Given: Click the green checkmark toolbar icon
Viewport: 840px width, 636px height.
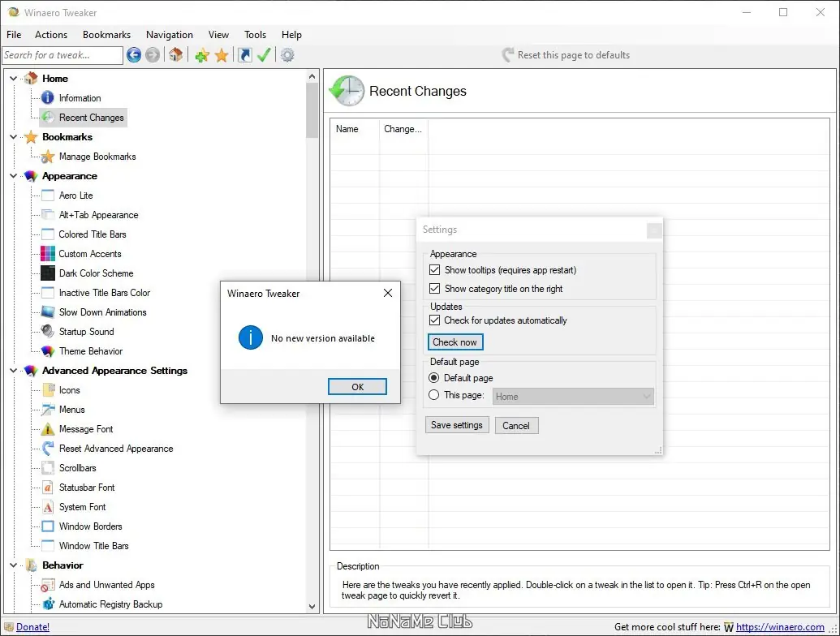Looking at the screenshot, I should 264,54.
